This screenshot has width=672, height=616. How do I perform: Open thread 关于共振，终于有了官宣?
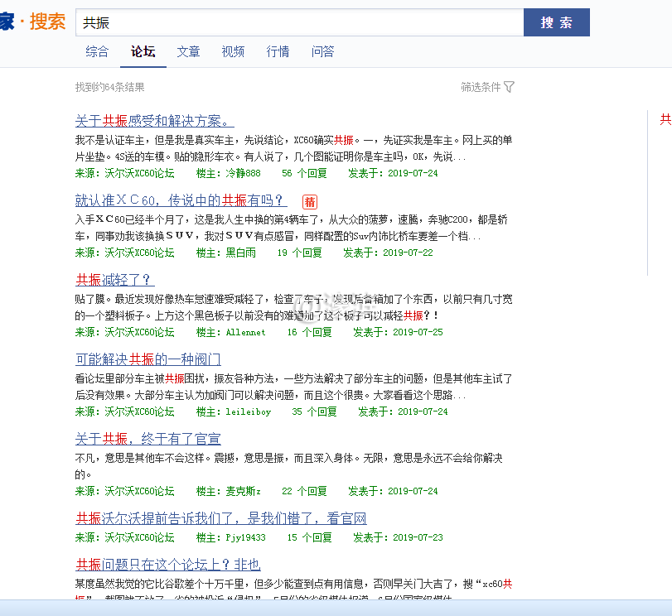[x=147, y=439]
